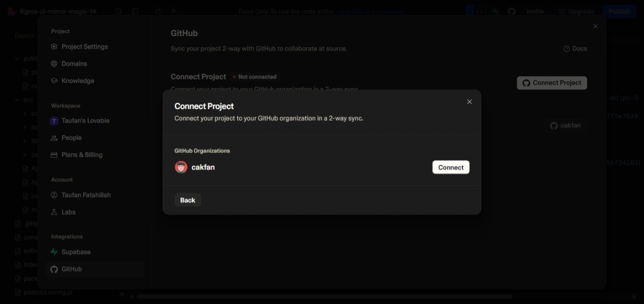The image size is (644, 304).
Task: Click the Upgrade star button
Action: 576,11
